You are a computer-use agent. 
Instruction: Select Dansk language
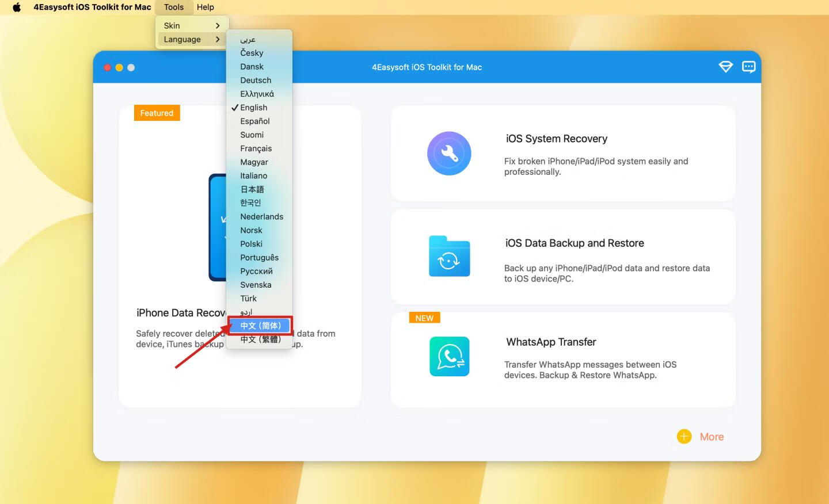[x=259, y=67]
